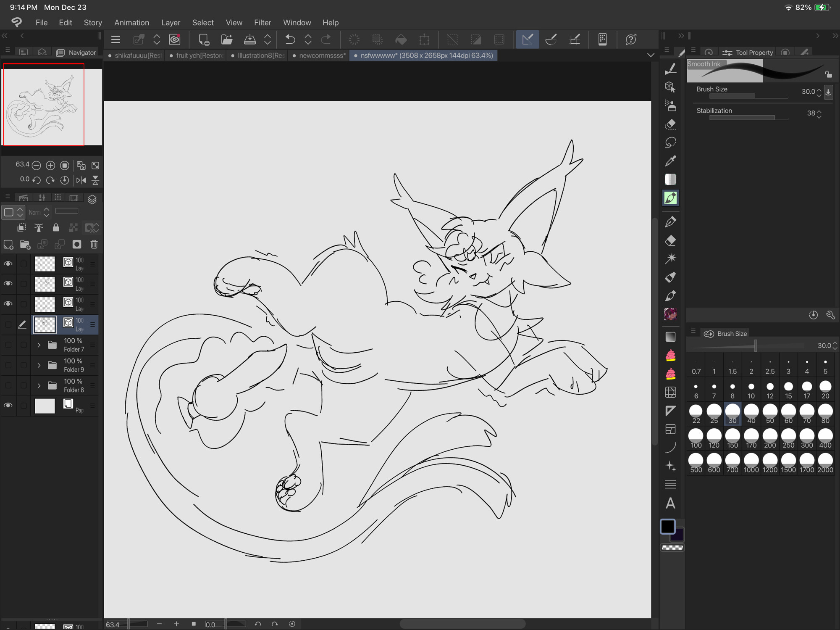Hide the third layer's eye icon
This screenshot has width=840, height=630.
point(8,304)
